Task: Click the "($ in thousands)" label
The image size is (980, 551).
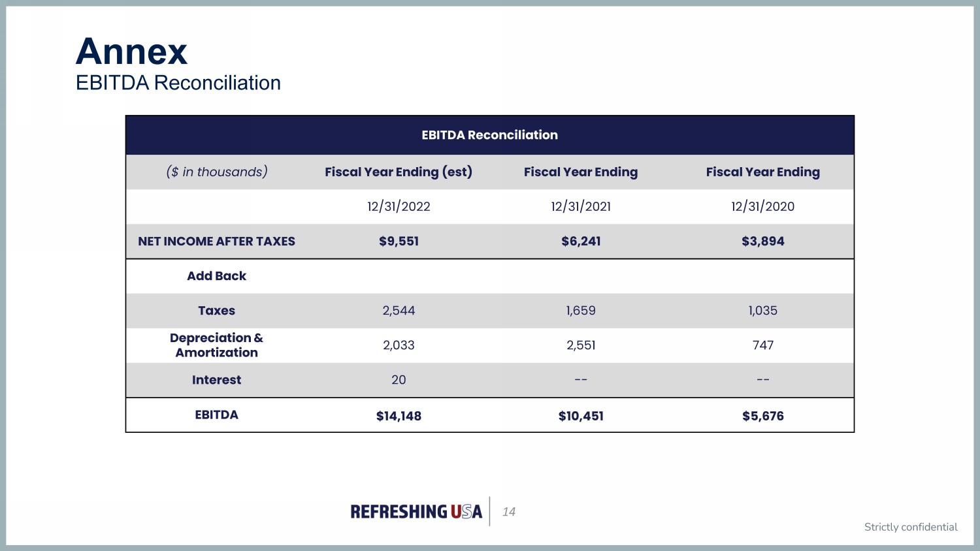Action: [217, 172]
